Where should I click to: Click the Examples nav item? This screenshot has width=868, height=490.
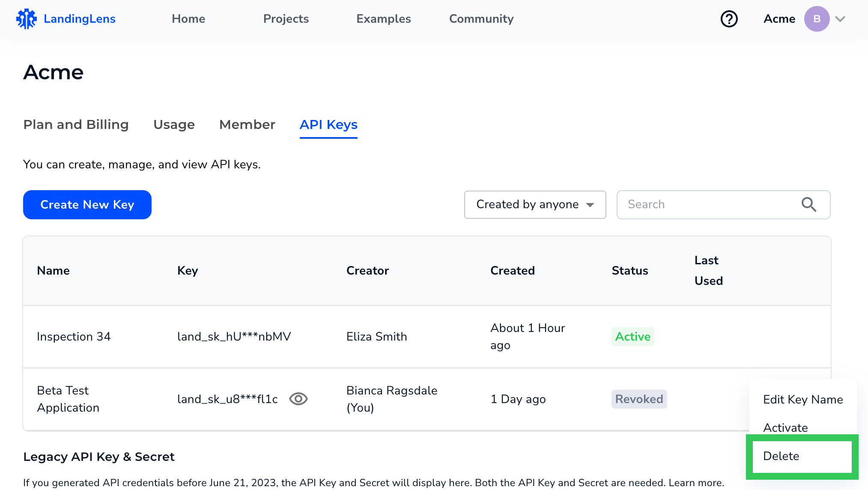coord(383,19)
